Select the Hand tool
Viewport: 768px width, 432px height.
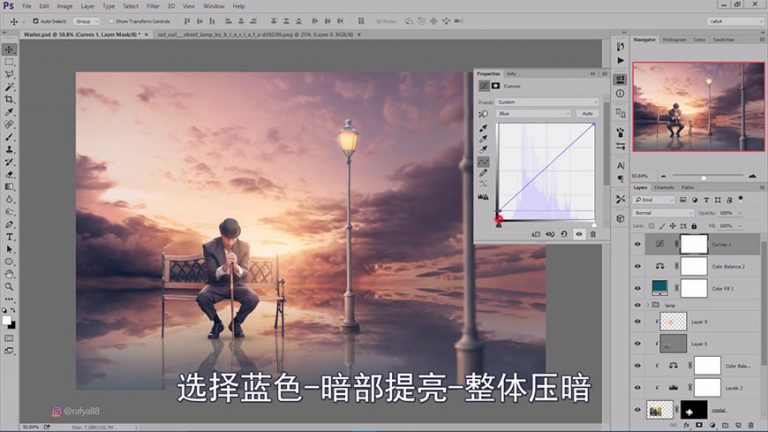9,274
